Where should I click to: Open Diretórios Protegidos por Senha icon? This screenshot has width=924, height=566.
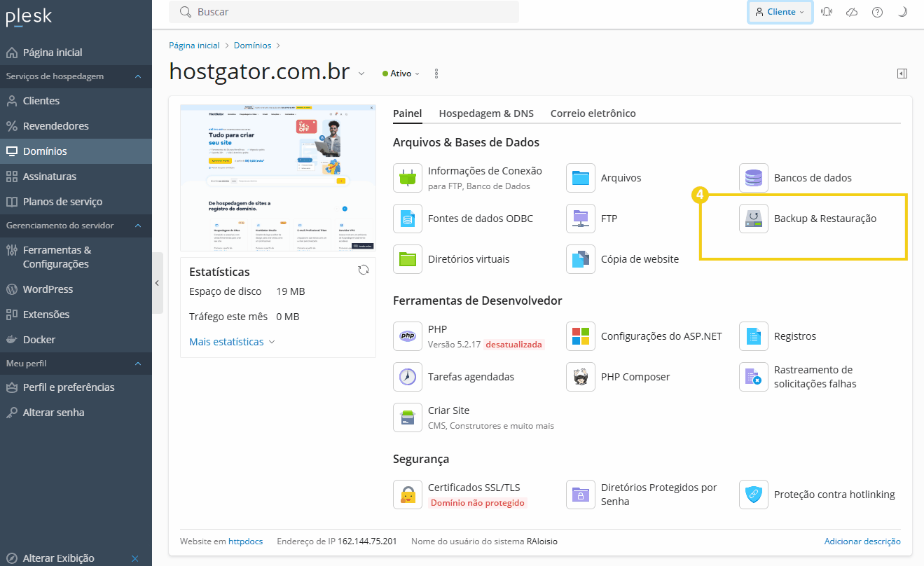[581, 495]
